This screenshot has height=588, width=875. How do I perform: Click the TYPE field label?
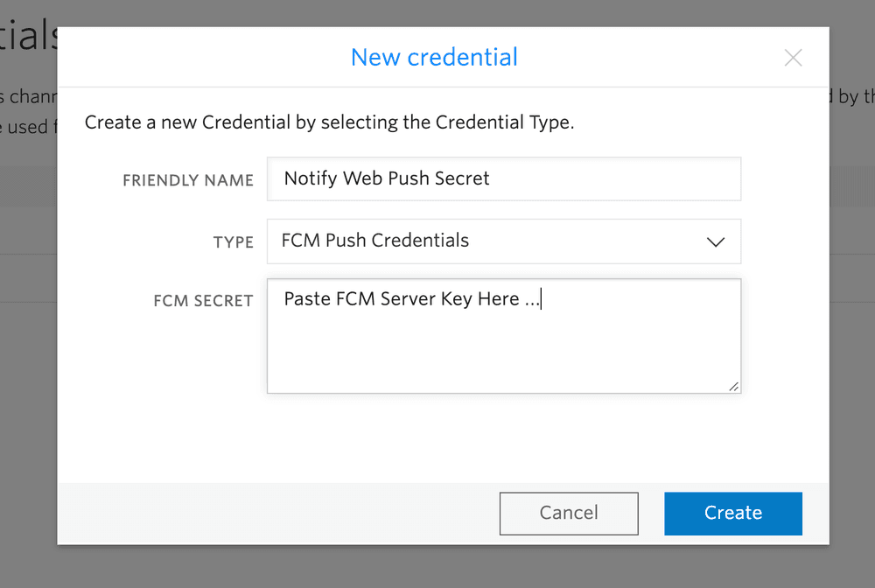[234, 242]
